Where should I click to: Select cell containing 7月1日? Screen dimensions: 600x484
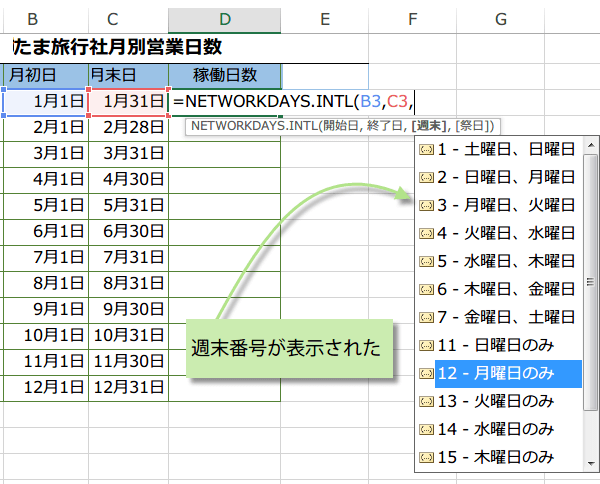coord(46,257)
